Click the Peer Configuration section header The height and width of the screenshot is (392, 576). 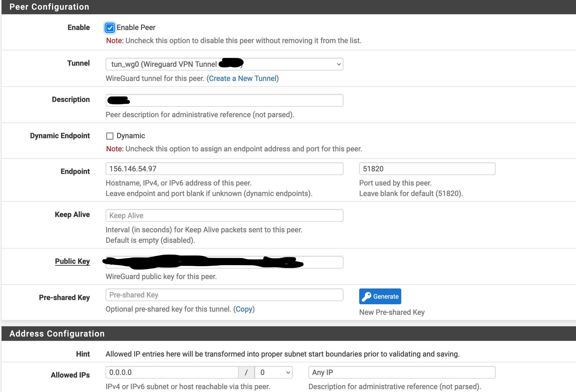click(x=49, y=7)
